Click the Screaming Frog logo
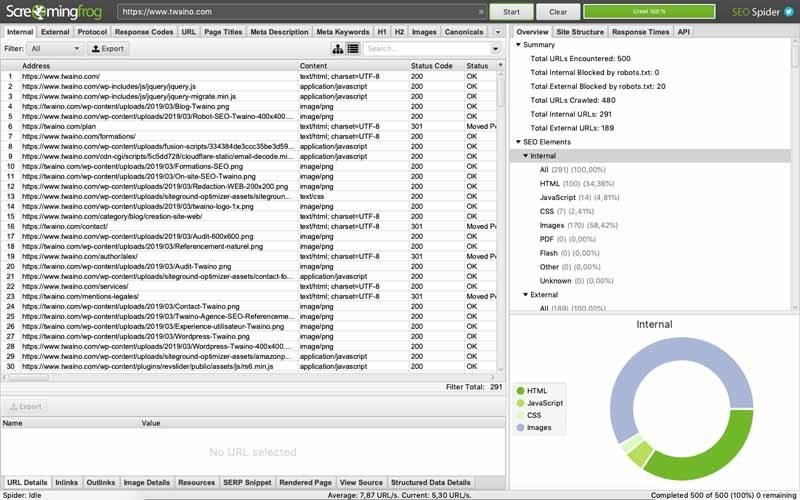The image size is (800, 500). (54, 12)
